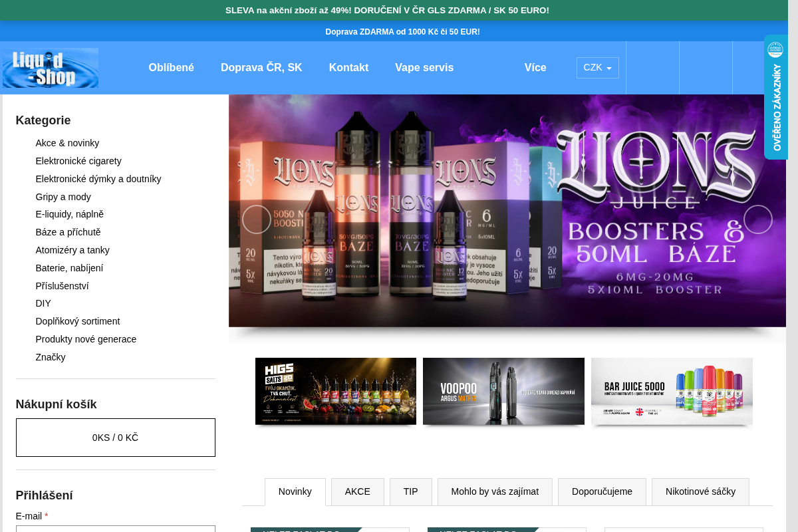Click the Liquid-Shop logo

click(x=51, y=68)
